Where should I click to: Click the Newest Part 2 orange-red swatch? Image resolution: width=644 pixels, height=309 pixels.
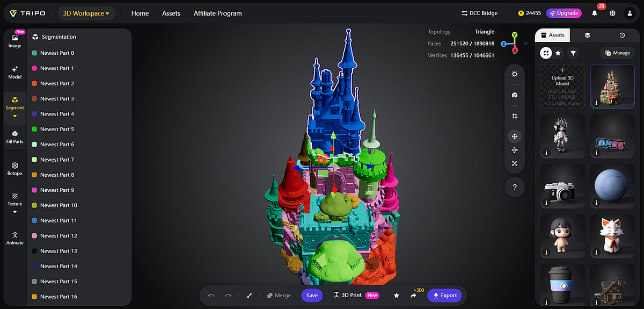tap(34, 83)
